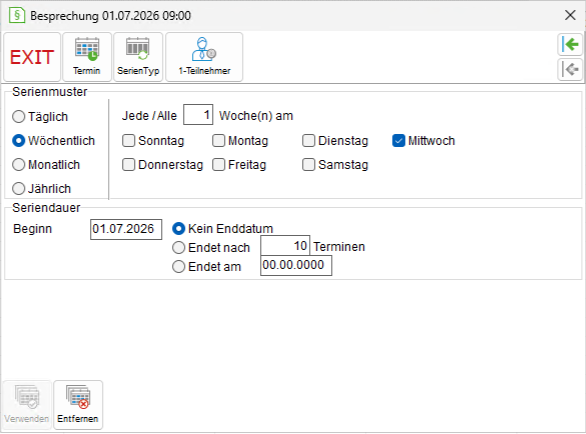Click the weeks interval number field
586x434 pixels.
(198, 115)
